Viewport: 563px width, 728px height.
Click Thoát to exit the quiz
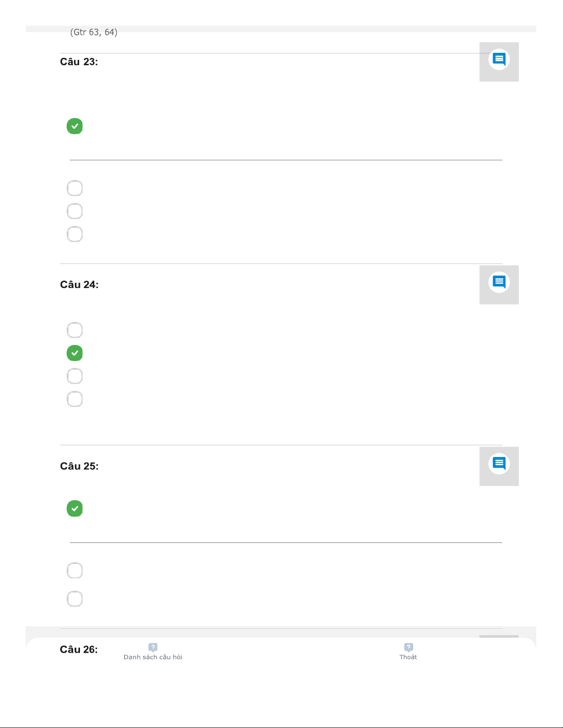[x=408, y=657]
